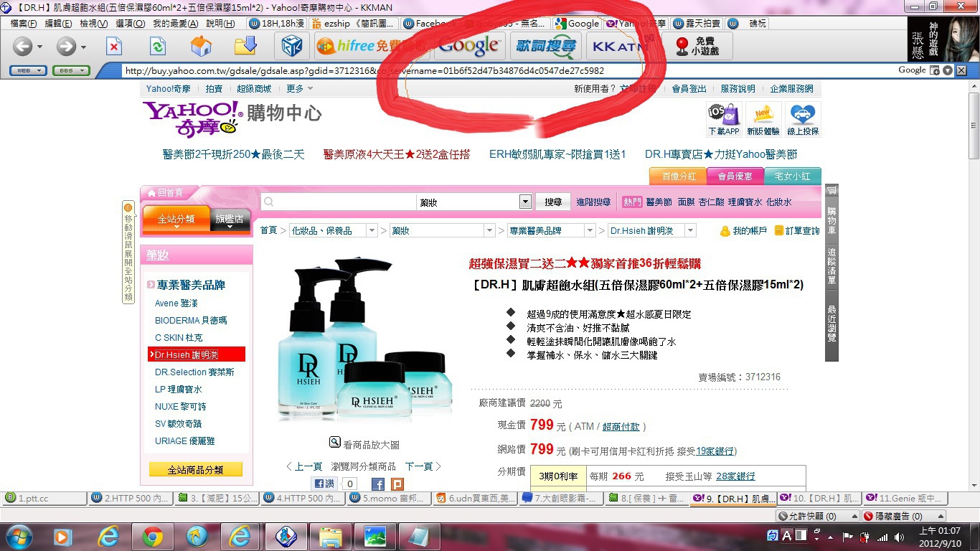Viewport: 980px width, 551px height.
Task: Open 訂單查詢 order inquiry icon link
Action: [x=796, y=231]
